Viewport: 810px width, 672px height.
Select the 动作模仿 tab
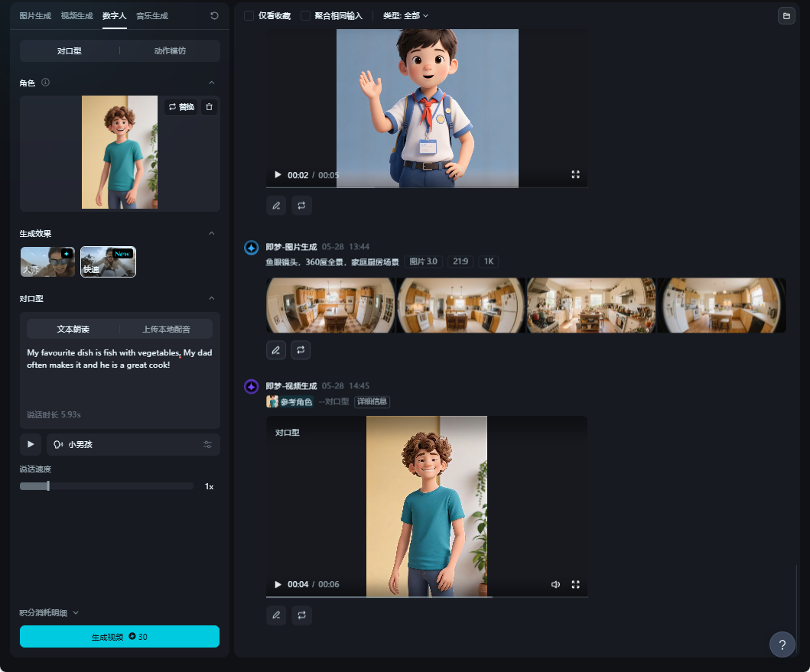[x=170, y=50]
